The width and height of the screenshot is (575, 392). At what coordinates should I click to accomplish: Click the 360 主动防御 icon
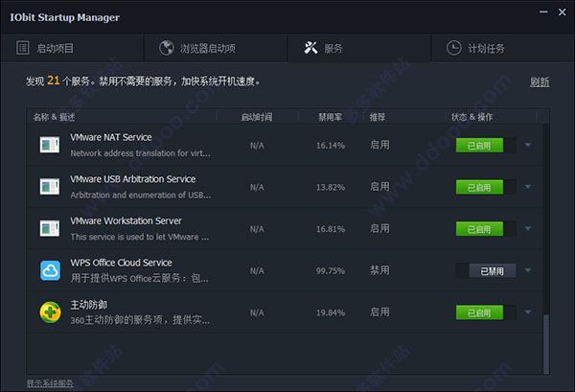pyautogui.click(x=50, y=312)
